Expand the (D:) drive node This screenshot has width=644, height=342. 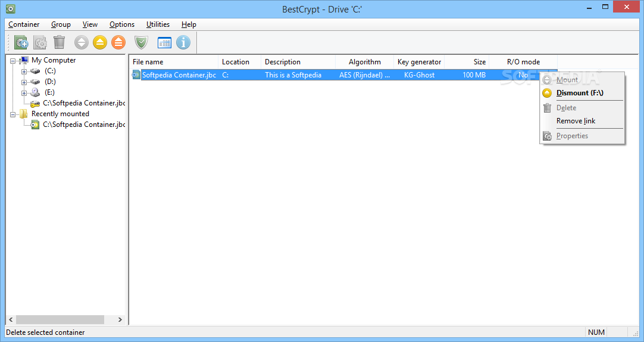coord(24,82)
